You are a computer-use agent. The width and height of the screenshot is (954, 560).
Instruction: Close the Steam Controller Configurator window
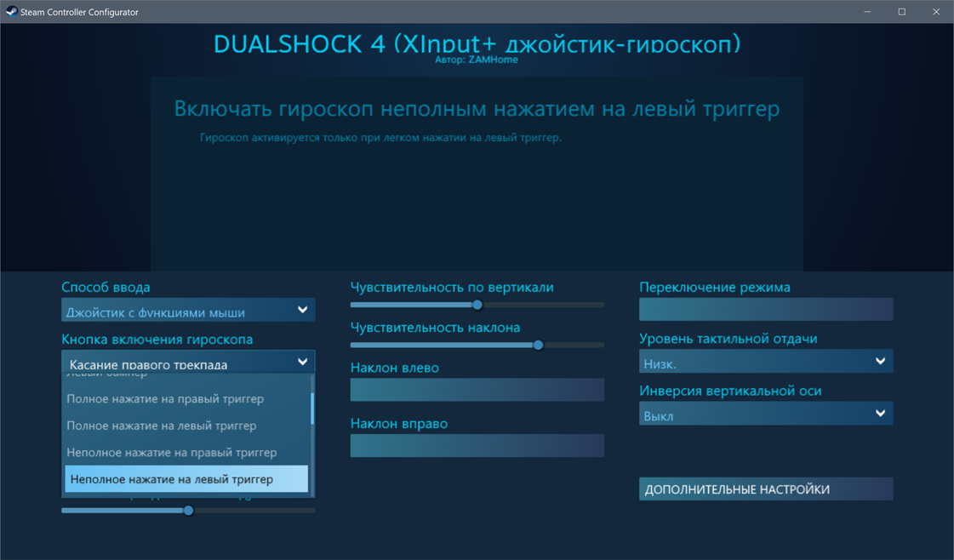tap(936, 12)
